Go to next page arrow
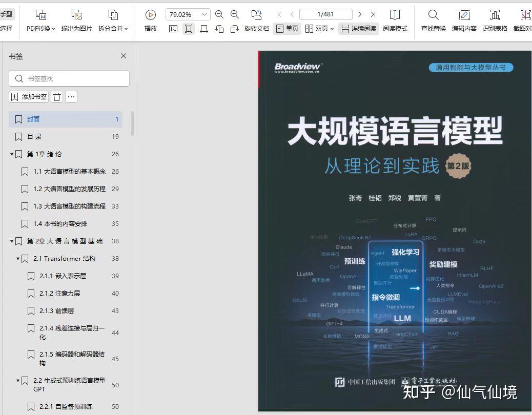 (360, 14)
